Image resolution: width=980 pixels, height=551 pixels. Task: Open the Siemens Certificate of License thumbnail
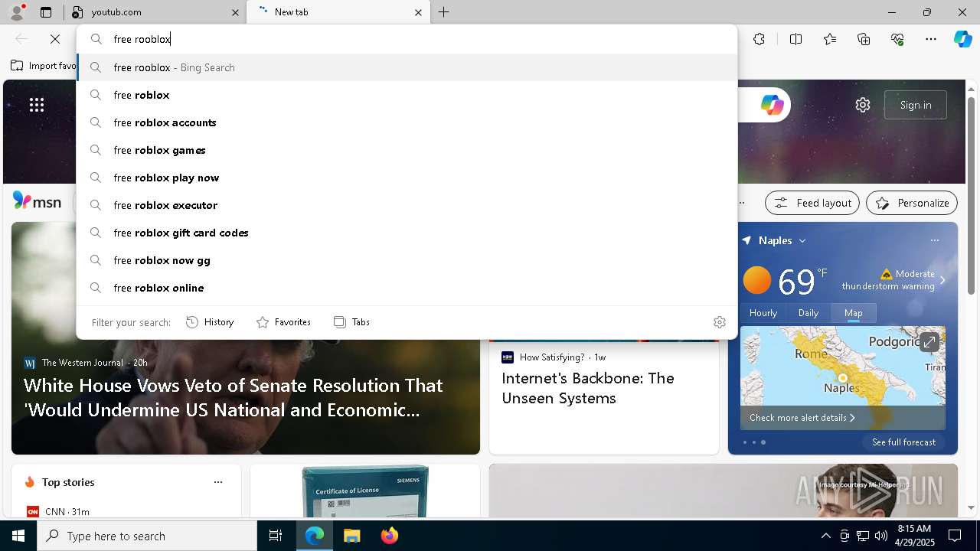[365, 491]
